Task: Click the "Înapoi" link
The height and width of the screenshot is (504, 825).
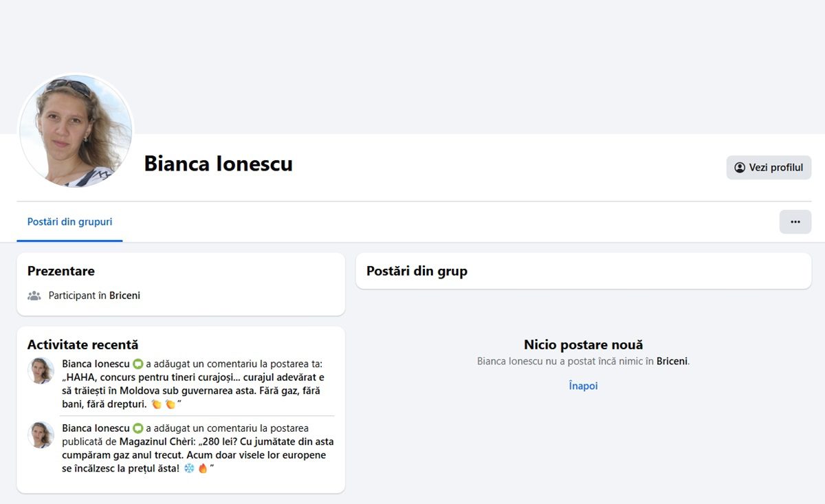Action: [583, 386]
